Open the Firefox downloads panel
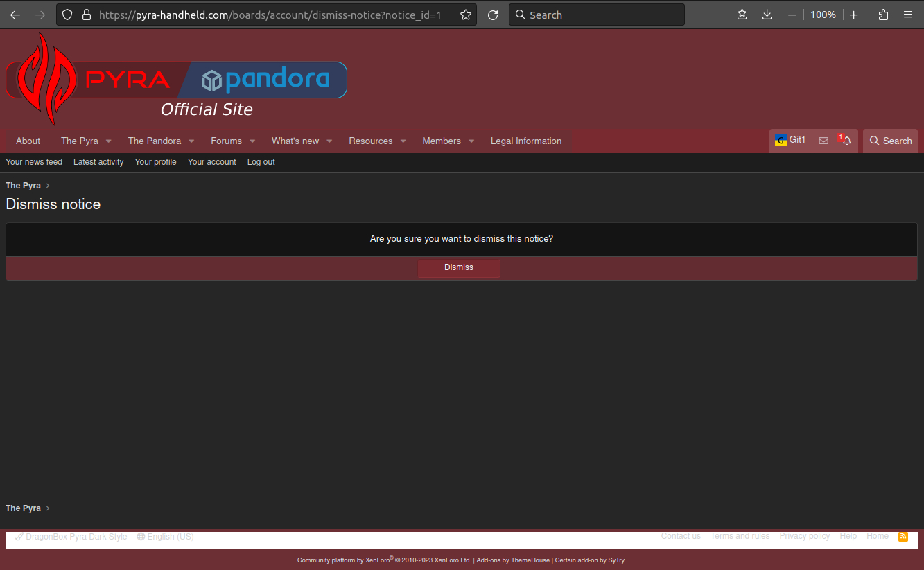 click(767, 15)
